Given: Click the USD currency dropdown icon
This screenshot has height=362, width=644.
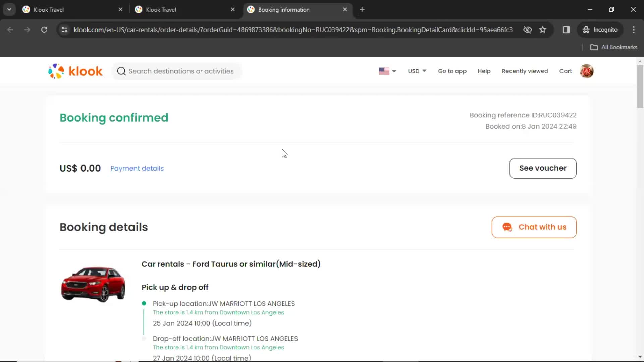Looking at the screenshot, I should tap(424, 71).
